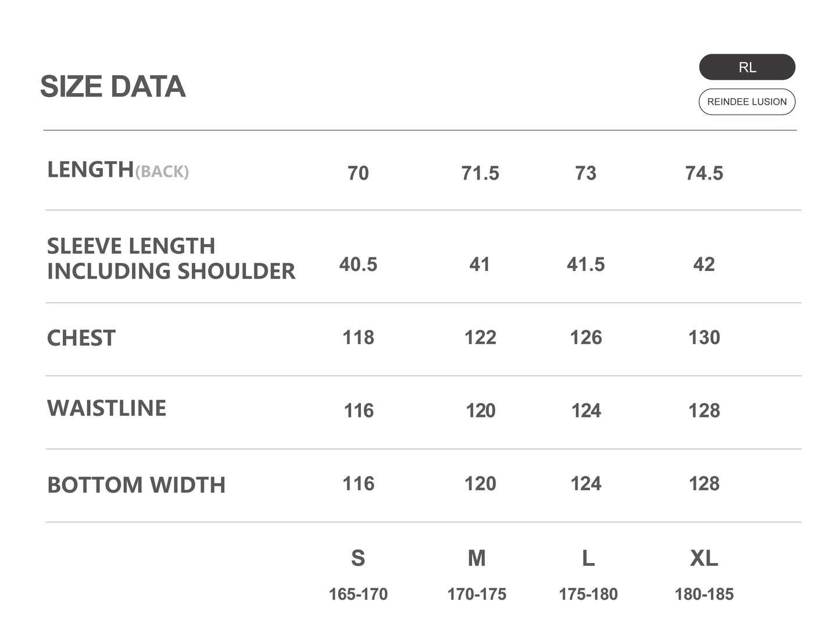Image resolution: width=840 pixels, height=631 pixels.
Task: Pick the XL size column header
Action: [704, 558]
